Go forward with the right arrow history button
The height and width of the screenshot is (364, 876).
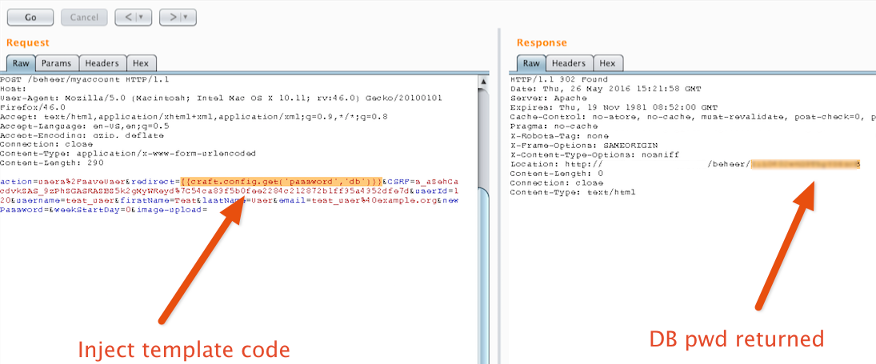[x=173, y=17]
